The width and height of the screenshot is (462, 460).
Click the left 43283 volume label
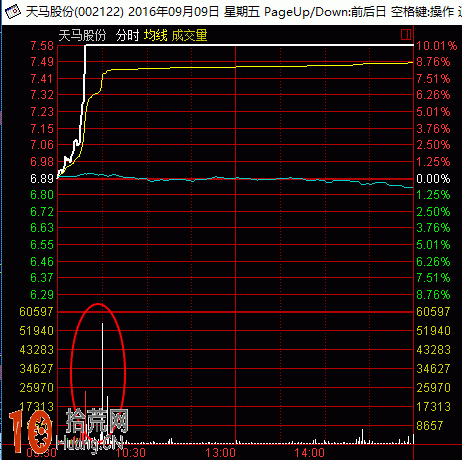coord(36,350)
